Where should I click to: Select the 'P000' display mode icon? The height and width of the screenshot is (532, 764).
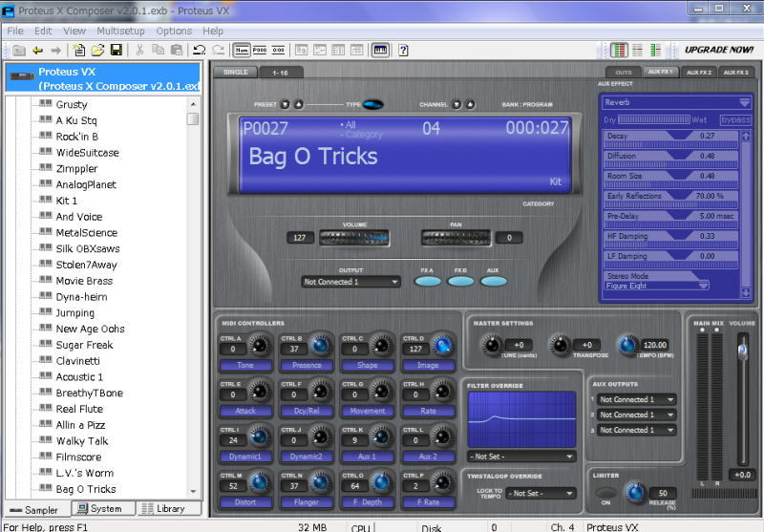coord(260,50)
